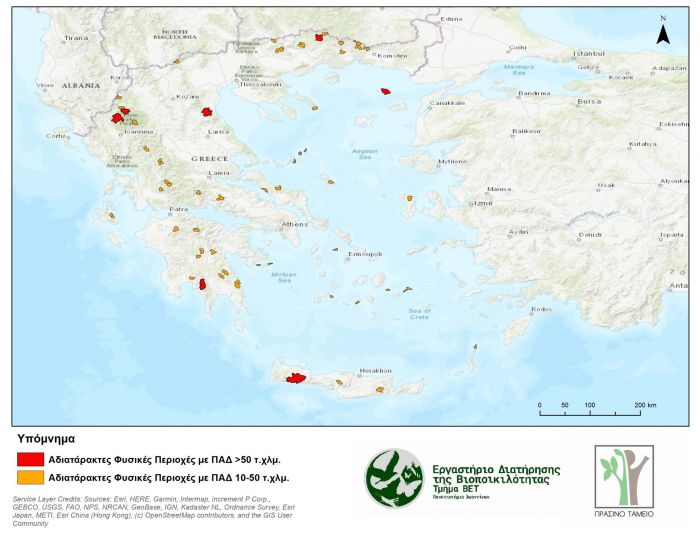Click the red legend swatch for areas >50 sq. km
Screen dimensions: 700x541
(30, 459)
